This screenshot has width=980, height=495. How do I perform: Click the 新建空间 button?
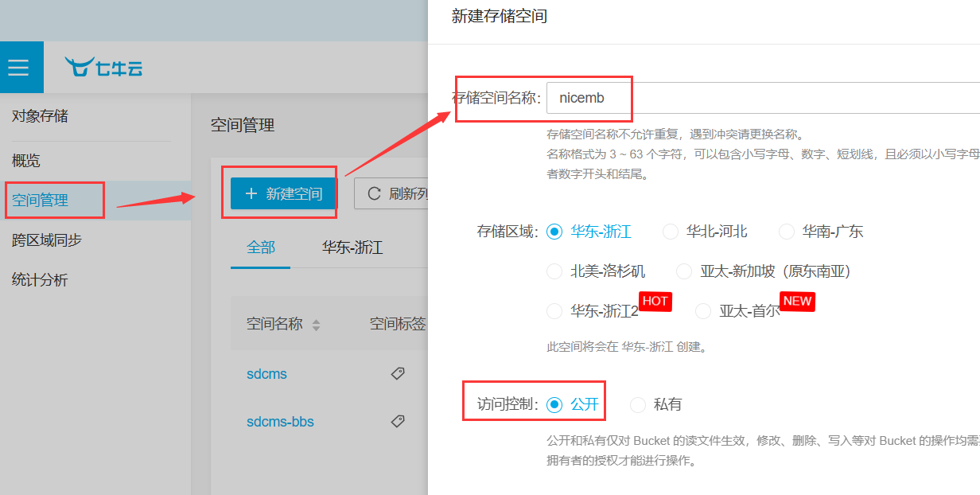[284, 193]
